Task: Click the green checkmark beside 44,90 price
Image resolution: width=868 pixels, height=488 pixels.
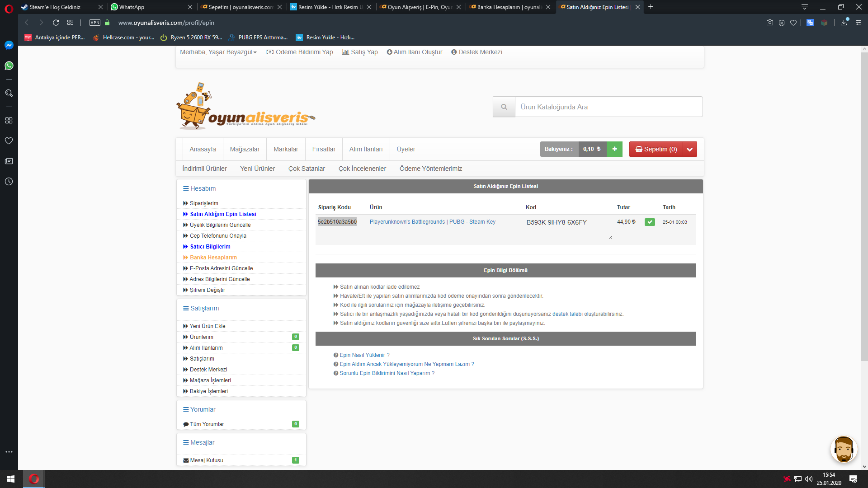Action: [650, 222]
